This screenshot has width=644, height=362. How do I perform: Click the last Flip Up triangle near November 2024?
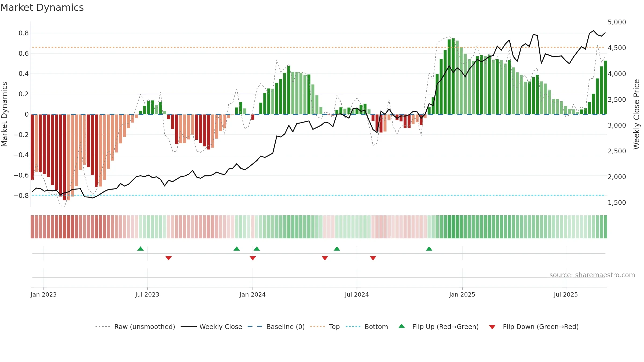pos(429,249)
